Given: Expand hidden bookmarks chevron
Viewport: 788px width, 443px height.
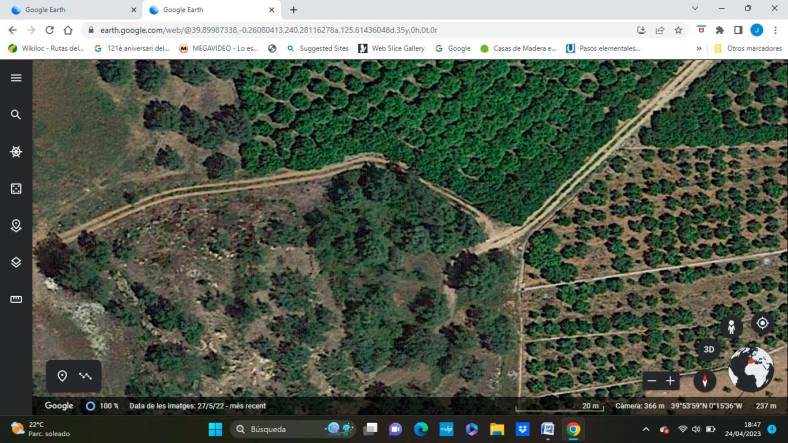Looking at the screenshot, I should tap(699, 48).
